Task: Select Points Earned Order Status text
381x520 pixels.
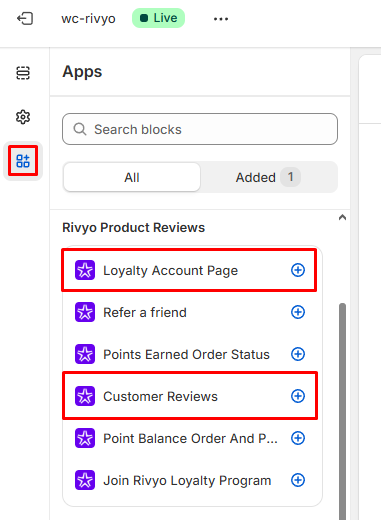Action: pyautogui.click(x=186, y=354)
